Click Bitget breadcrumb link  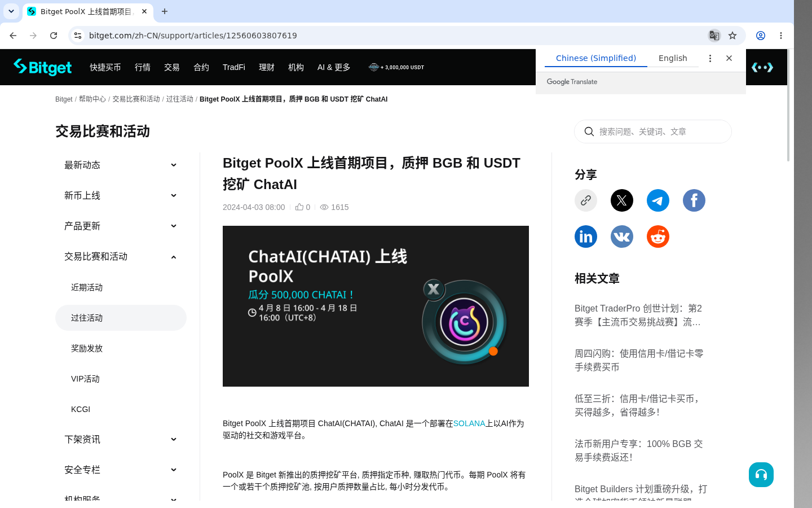tap(64, 99)
